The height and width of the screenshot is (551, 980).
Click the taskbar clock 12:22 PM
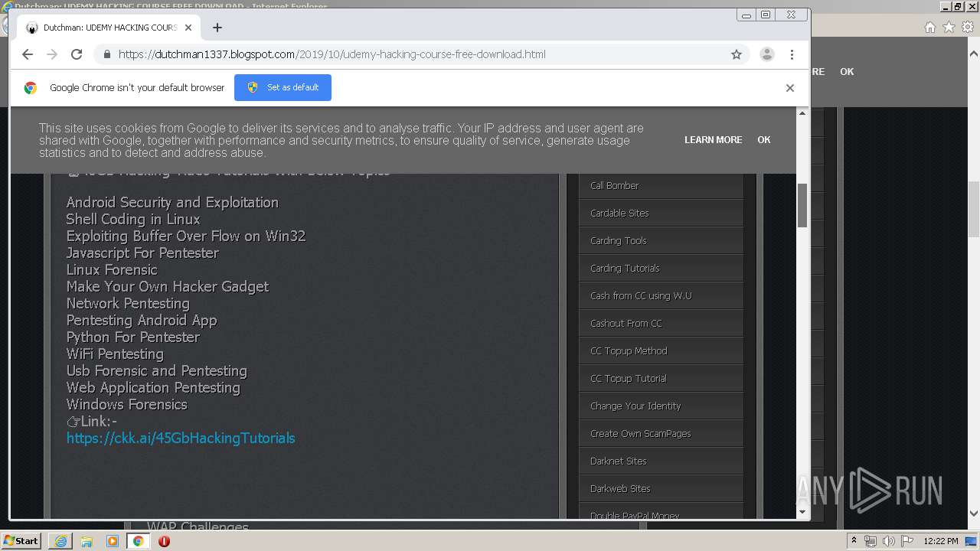(x=941, y=541)
